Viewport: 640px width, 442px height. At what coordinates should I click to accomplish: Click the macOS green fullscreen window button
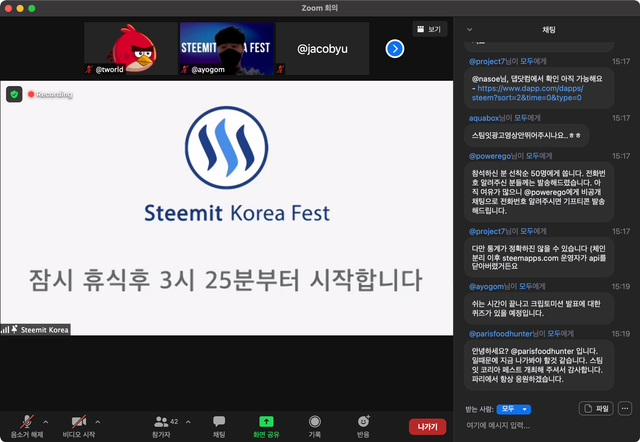[32, 8]
